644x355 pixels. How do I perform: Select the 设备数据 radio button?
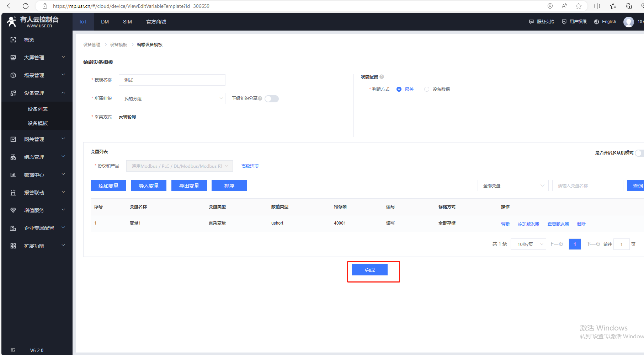click(427, 90)
